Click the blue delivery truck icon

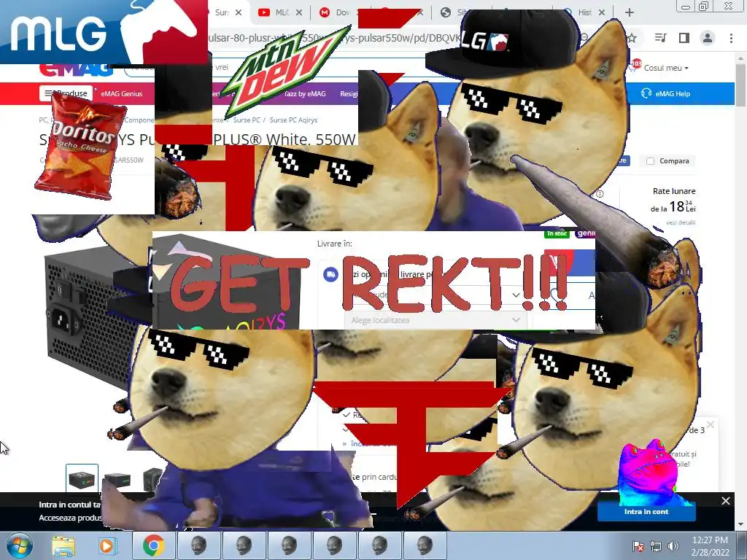pos(330,274)
